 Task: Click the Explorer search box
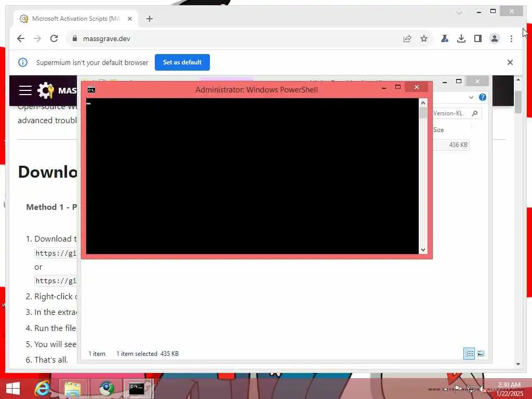tap(457, 113)
